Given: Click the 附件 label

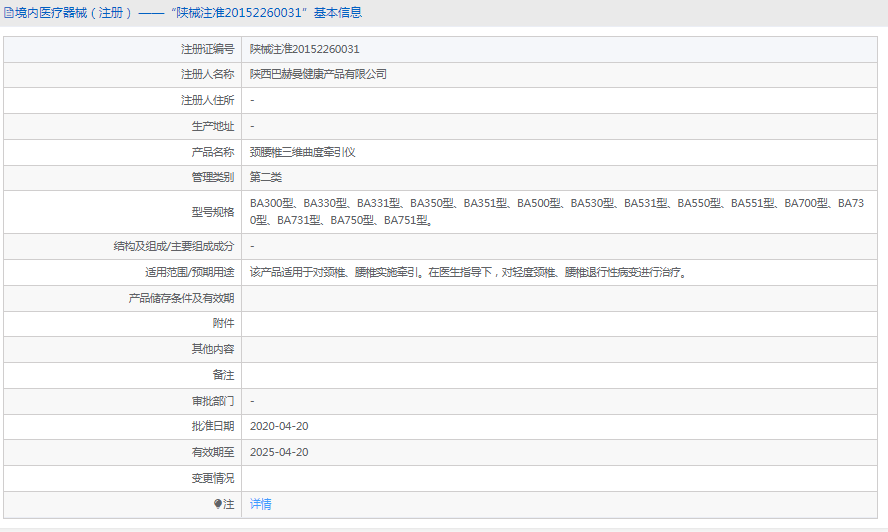Looking at the screenshot, I should point(223,324).
